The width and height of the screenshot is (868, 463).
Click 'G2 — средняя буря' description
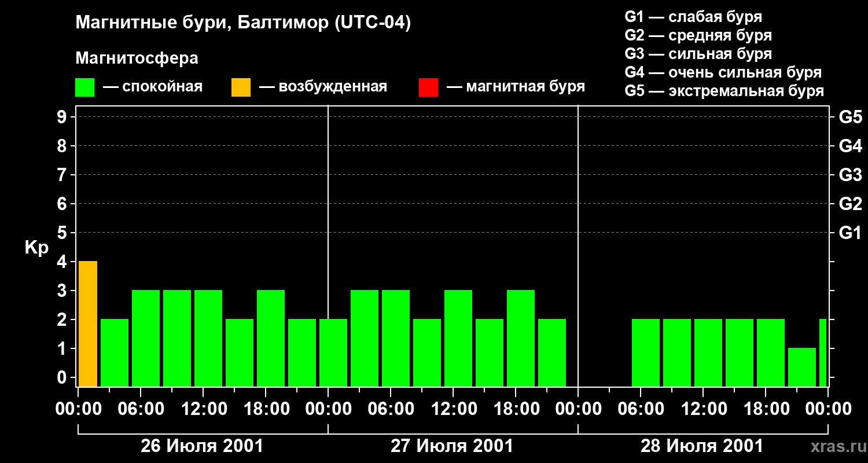click(698, 35)
